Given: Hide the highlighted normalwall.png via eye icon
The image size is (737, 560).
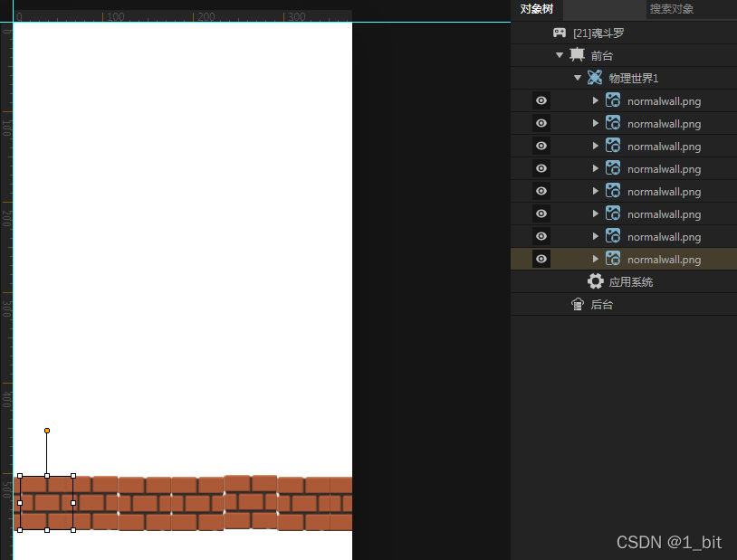Looking at the screenshot, I should pyautogui.click(x=541, y=259).
